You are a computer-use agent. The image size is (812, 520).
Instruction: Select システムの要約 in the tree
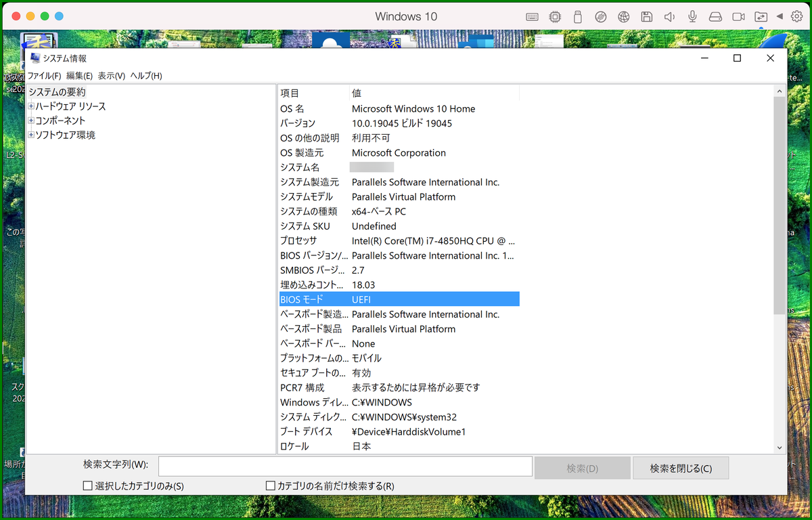coord(57,92)
